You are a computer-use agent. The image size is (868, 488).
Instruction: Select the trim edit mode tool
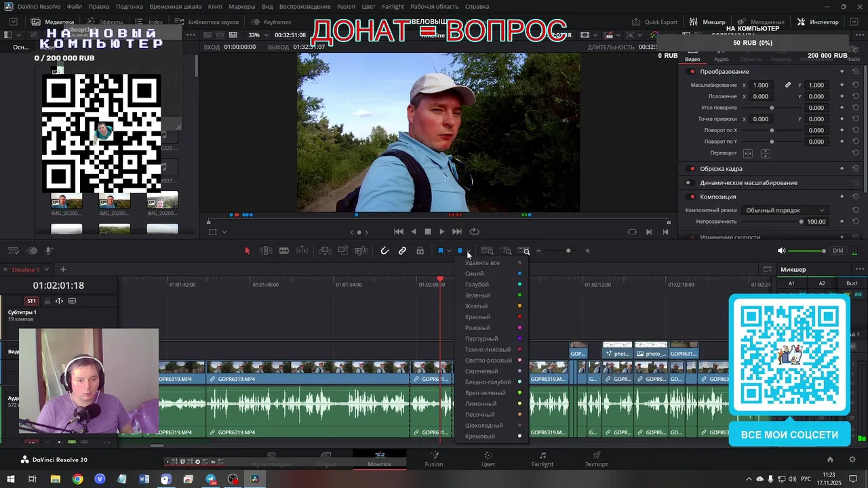[x=266, y=251]
